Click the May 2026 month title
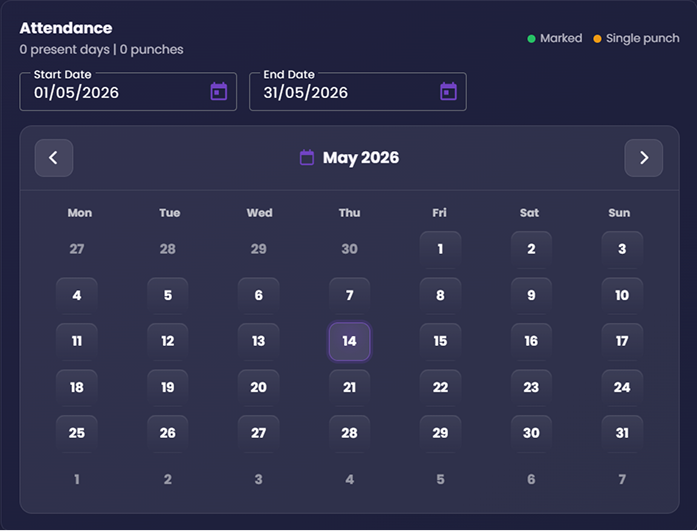Viewport: 698px width, 531px height. click(x=361, y=158)
